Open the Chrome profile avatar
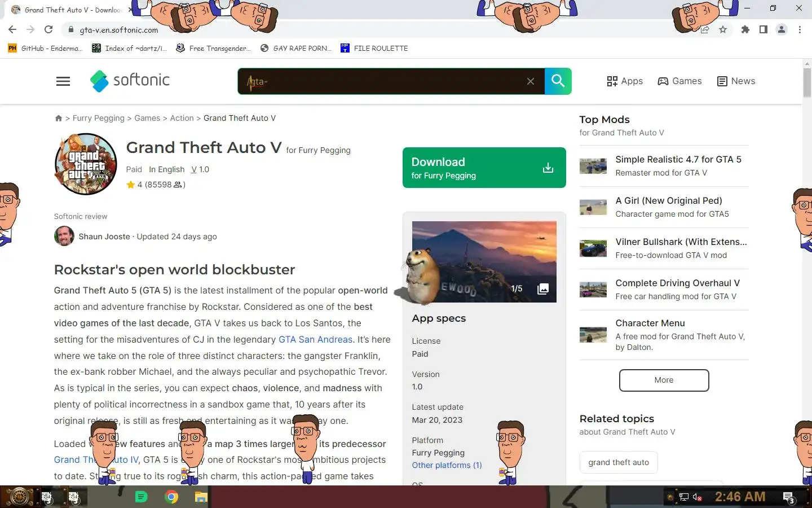Screen dimensions: 812x508 (782, 29)
